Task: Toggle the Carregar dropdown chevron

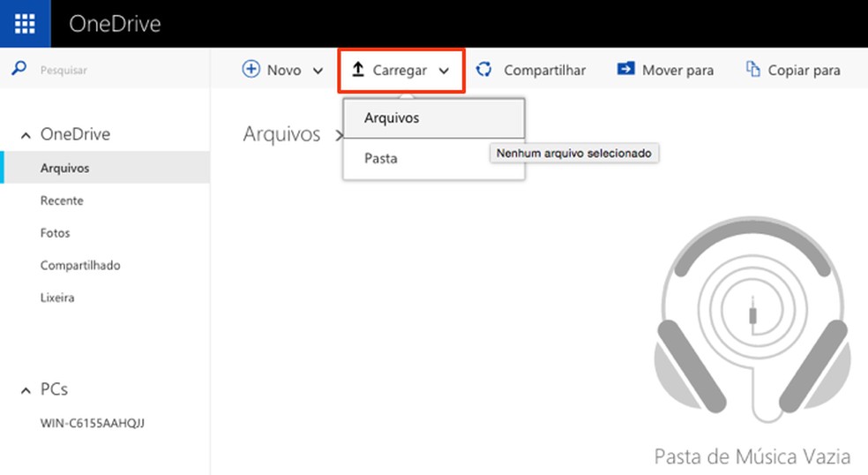Action: tap(444, 71)
